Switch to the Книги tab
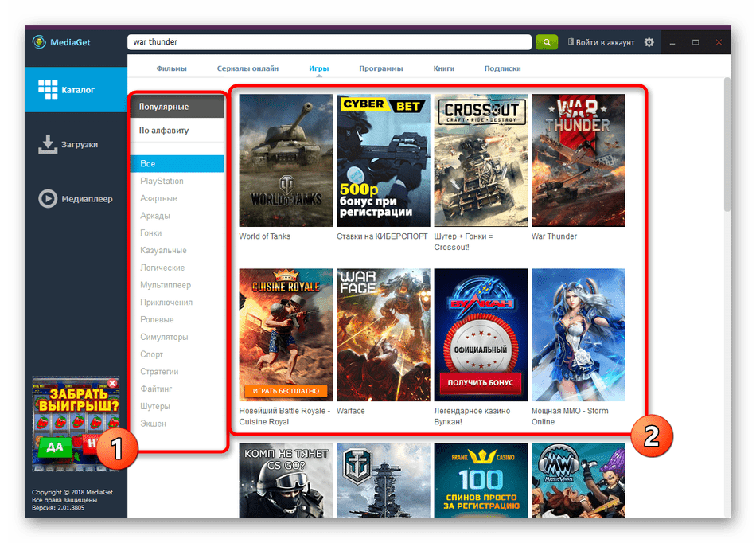This screenshot has height=543, width=756. pyautogui.click(x=443, y=68)
